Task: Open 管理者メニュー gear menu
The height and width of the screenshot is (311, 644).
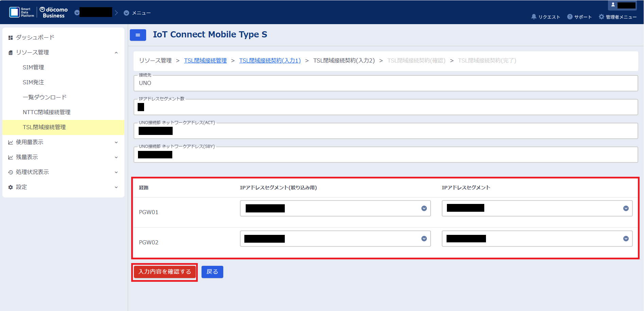Action: pyautogui.click(x=617, y=17)
